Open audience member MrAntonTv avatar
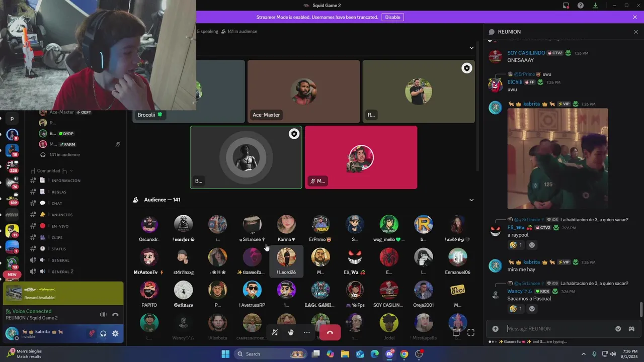This screenshot has width=644, height=362. 149,257
